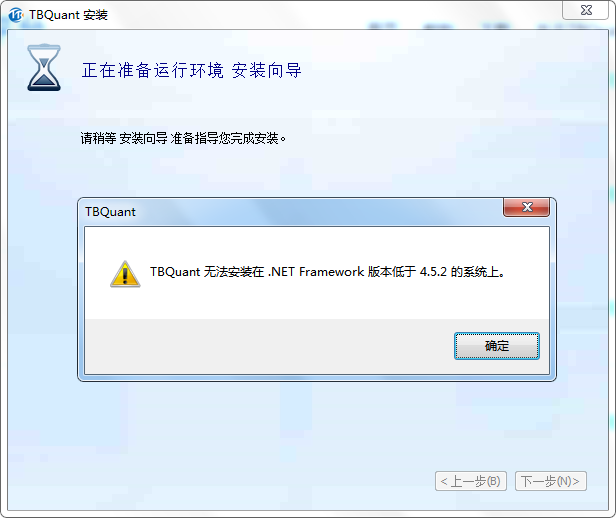This screenshot has width=616, height=518.
Task: Click the yellow warning triangle icon
Action: coord(125,274)
